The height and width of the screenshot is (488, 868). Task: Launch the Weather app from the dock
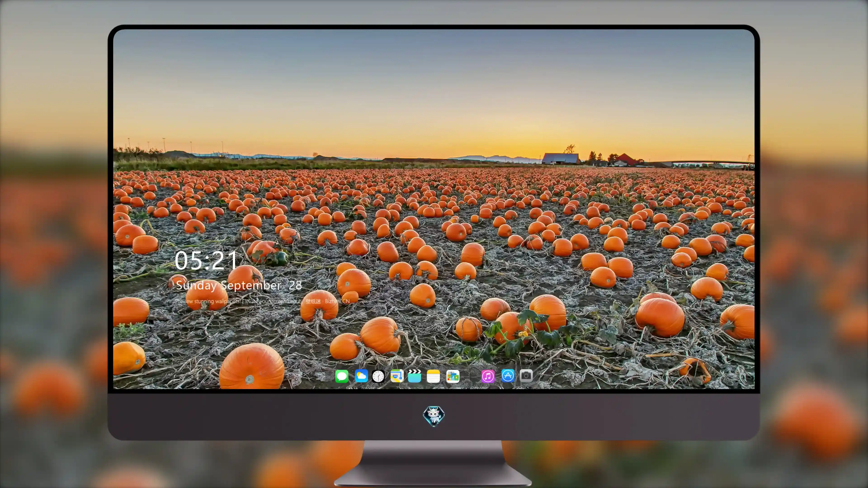361,376
